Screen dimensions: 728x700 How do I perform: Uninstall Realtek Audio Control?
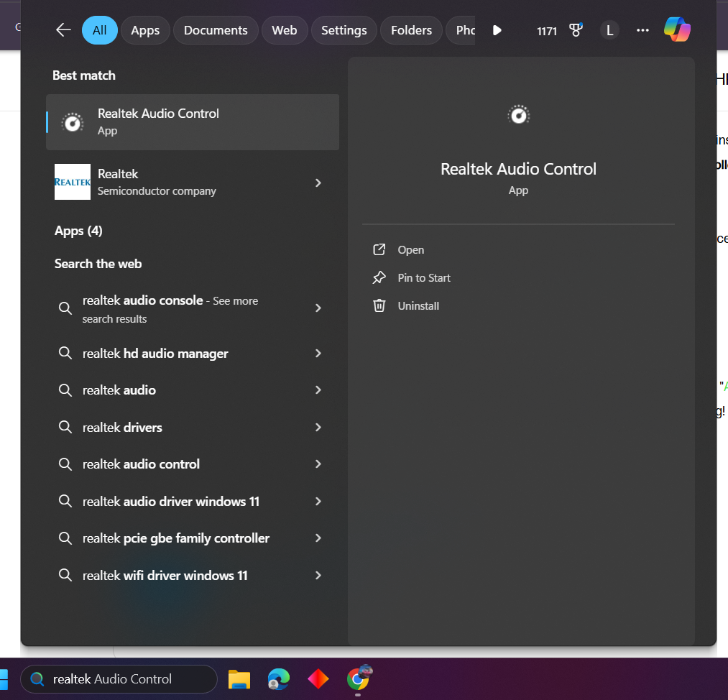[x=418, y=305]
